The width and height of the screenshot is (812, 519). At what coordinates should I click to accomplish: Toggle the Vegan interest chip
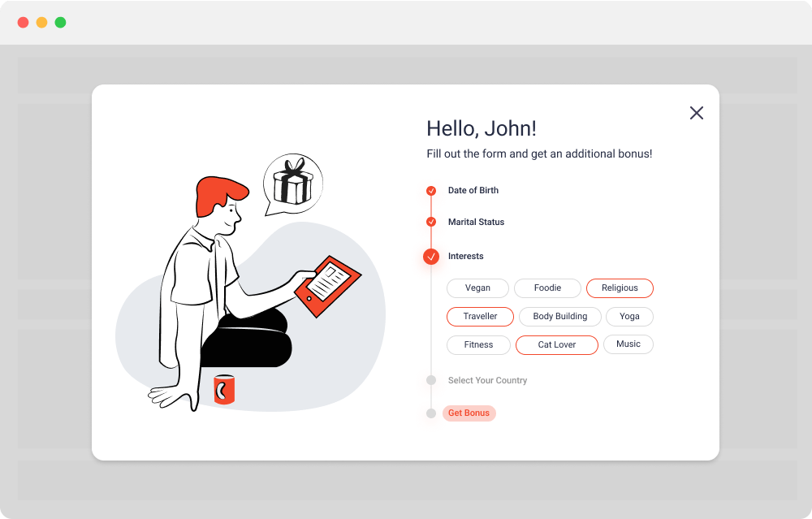pos(477,288)
